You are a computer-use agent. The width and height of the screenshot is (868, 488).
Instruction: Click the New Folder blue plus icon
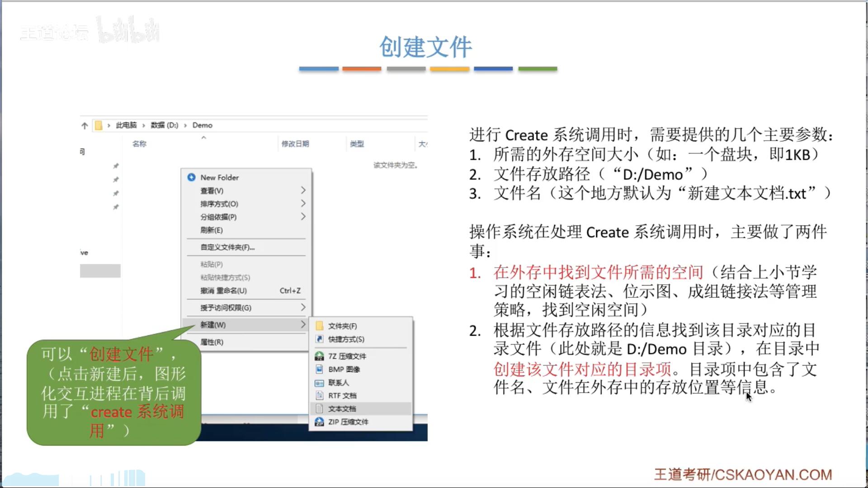191,177
